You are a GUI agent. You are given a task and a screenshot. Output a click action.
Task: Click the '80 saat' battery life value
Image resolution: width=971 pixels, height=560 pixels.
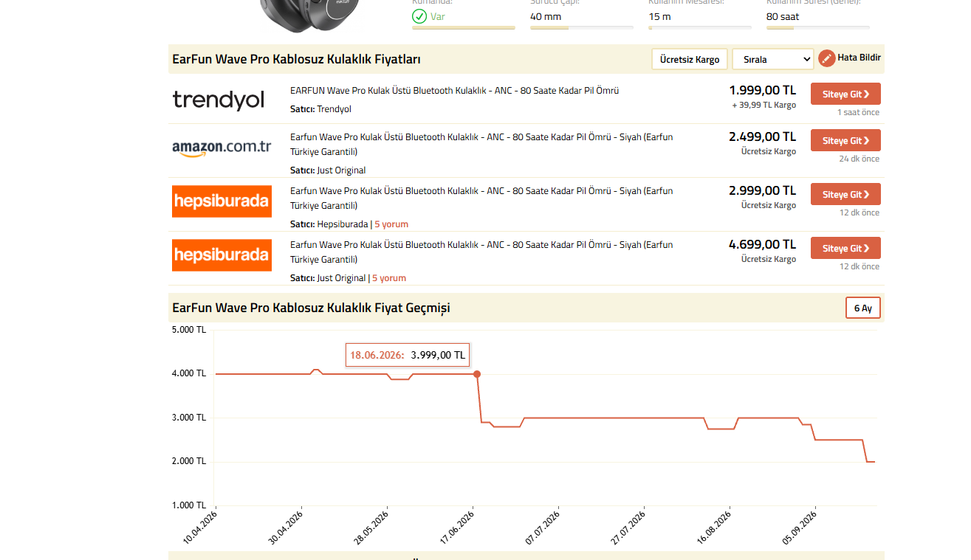point(783,16)
